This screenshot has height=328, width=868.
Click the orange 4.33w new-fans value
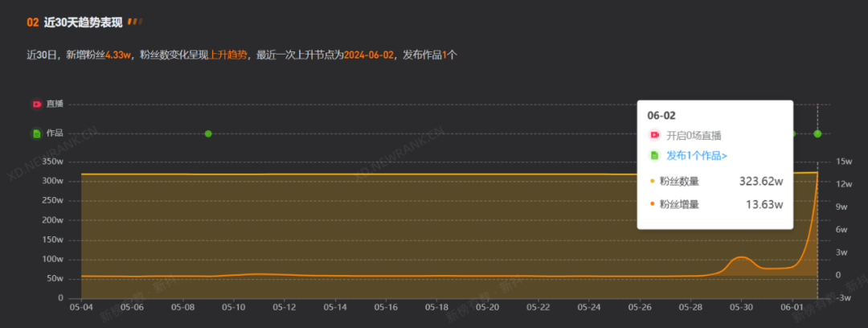click(117, 55)
